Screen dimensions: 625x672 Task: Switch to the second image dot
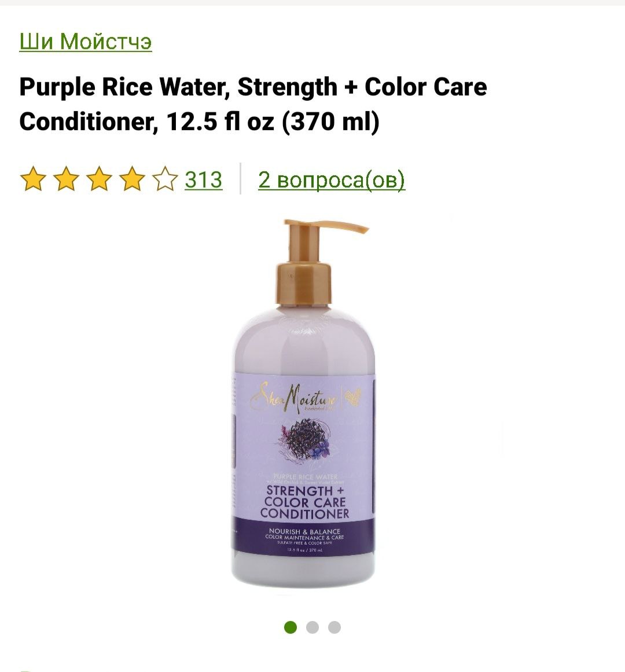coord(312,627)
